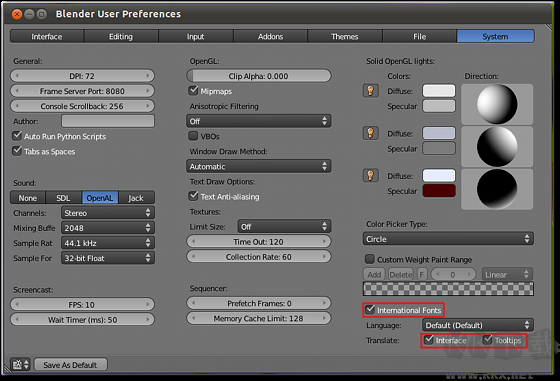Viewport: 560px width, 381px height.
Task: Toggle the third solid OpenGL light bulb
Action: 370,176
